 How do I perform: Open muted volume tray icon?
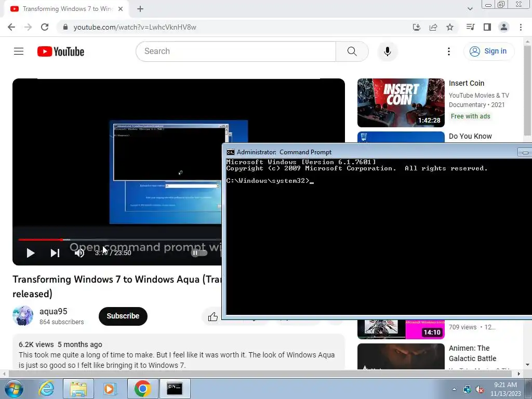480,390
